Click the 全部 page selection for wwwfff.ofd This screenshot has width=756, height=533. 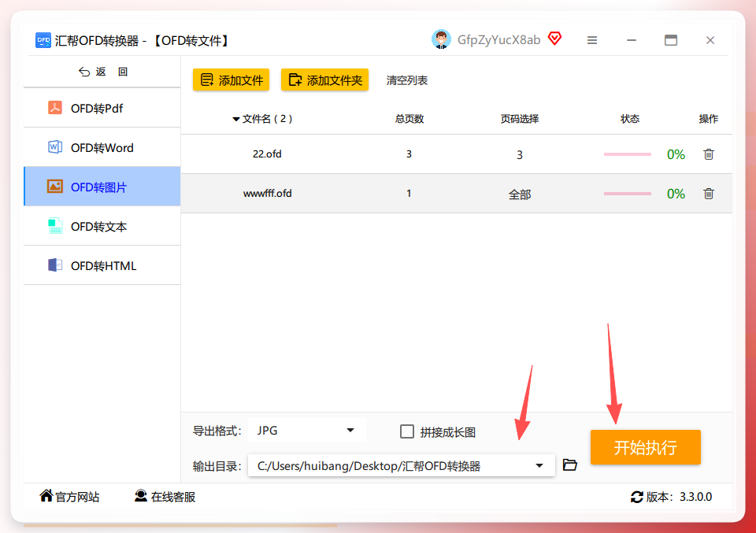point(519,194)
